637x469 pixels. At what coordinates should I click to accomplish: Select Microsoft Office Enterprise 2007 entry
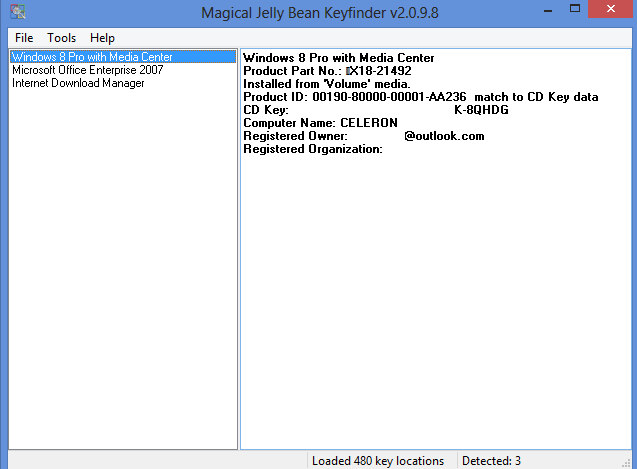click(x=88, y=70)
